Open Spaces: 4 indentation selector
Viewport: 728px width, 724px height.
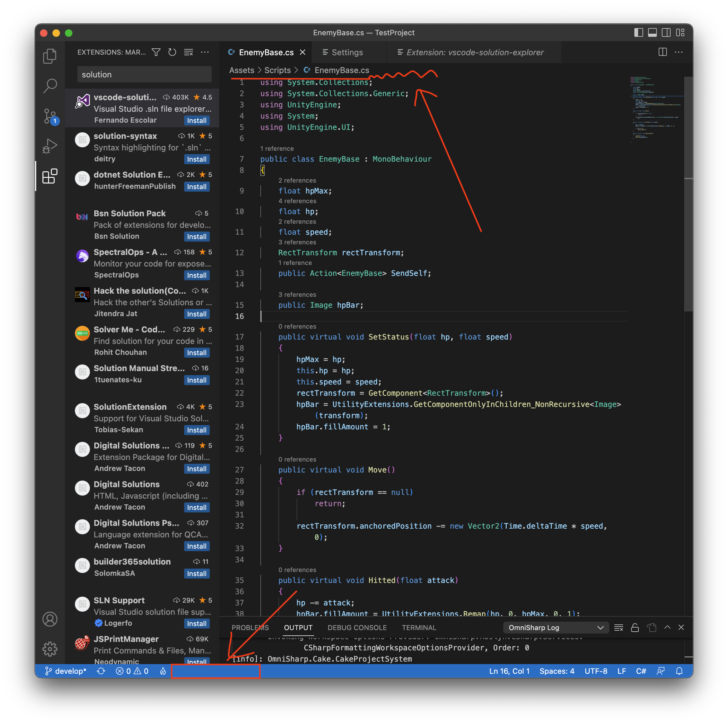click(557, 671)
